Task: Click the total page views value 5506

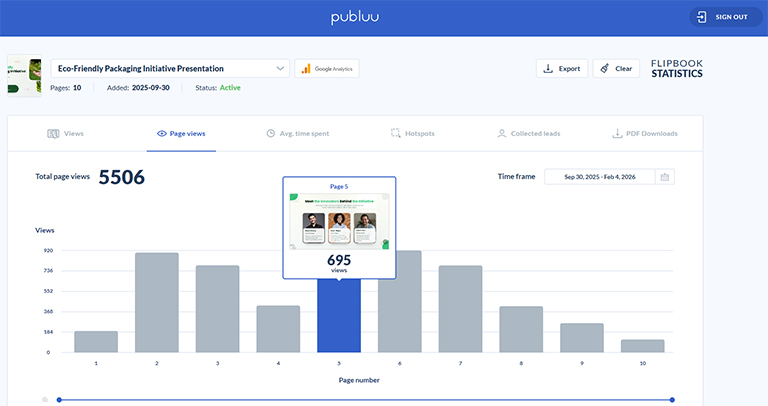Action: coord(121,177)
